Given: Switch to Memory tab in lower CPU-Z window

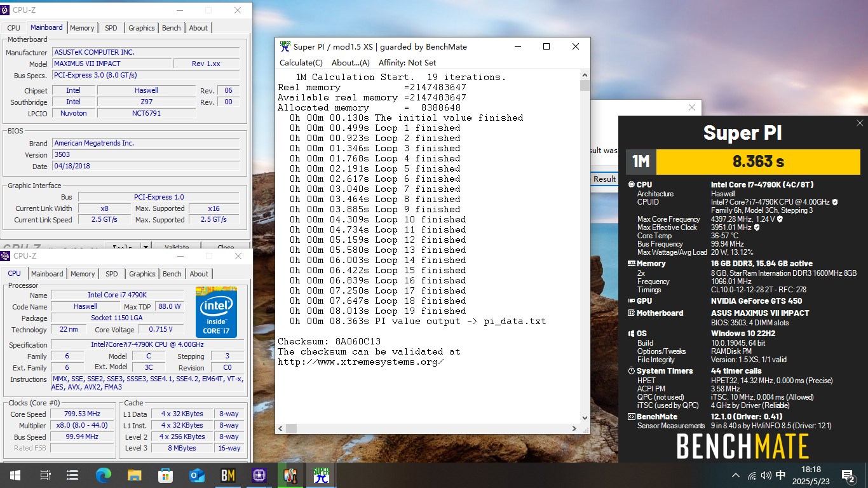Looking at the screenshot, I should (x=83, y=274).
